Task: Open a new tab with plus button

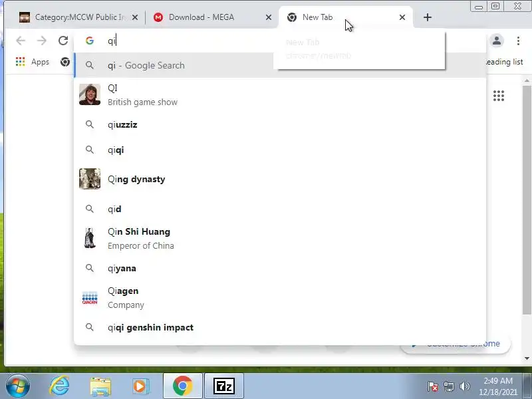Action: [x=428, y=17]
